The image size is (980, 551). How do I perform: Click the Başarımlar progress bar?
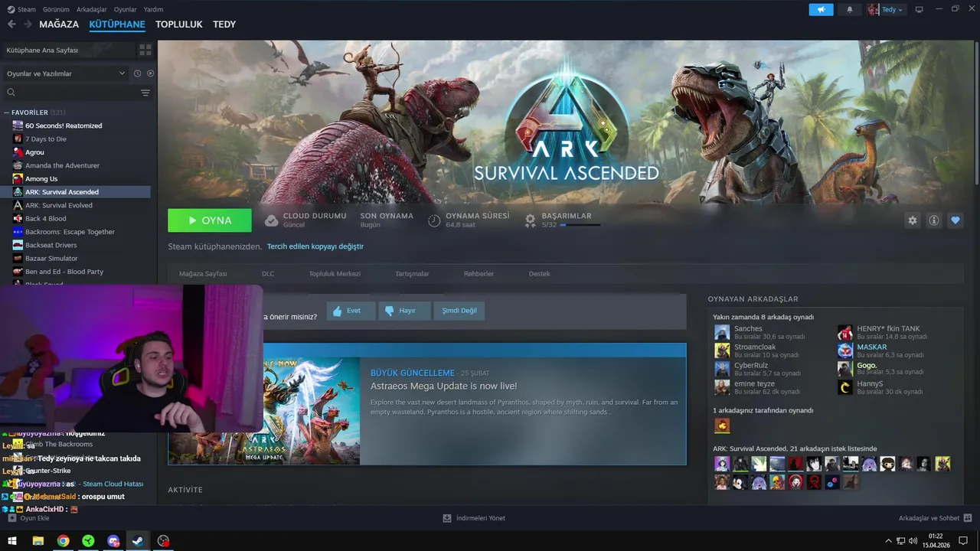(580, 225)
